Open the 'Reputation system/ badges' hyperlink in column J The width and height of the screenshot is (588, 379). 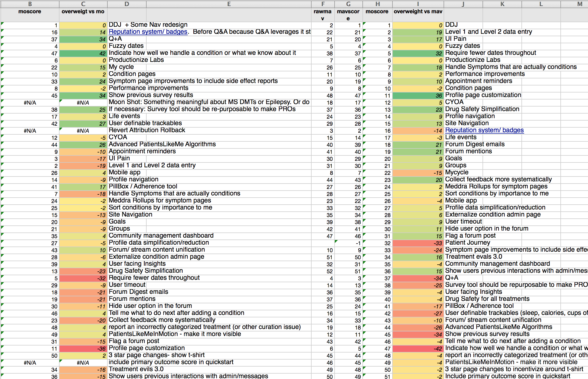[484, 130]
